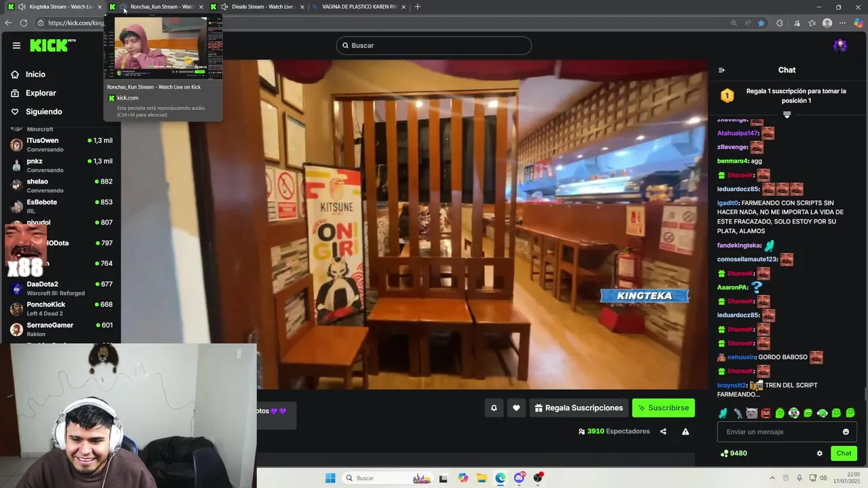Reload the current page
Image resolution: width=868 pixels, height=488 pixels.
tap(24, 23)
